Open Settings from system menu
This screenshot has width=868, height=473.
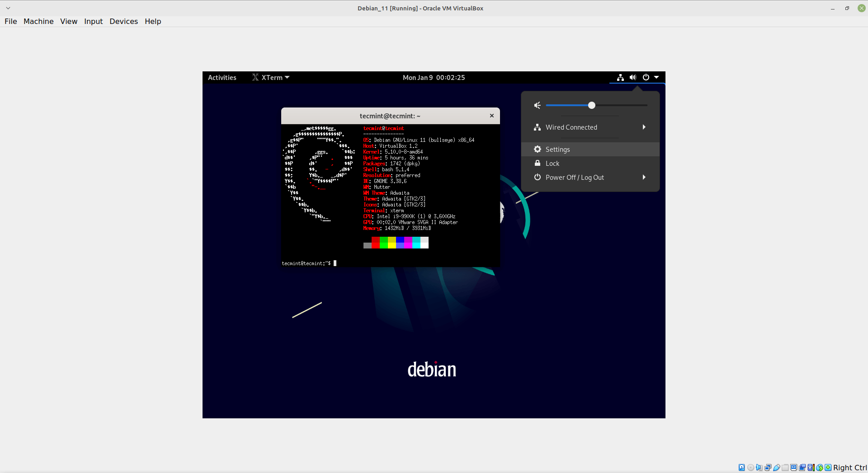(590, 150)
